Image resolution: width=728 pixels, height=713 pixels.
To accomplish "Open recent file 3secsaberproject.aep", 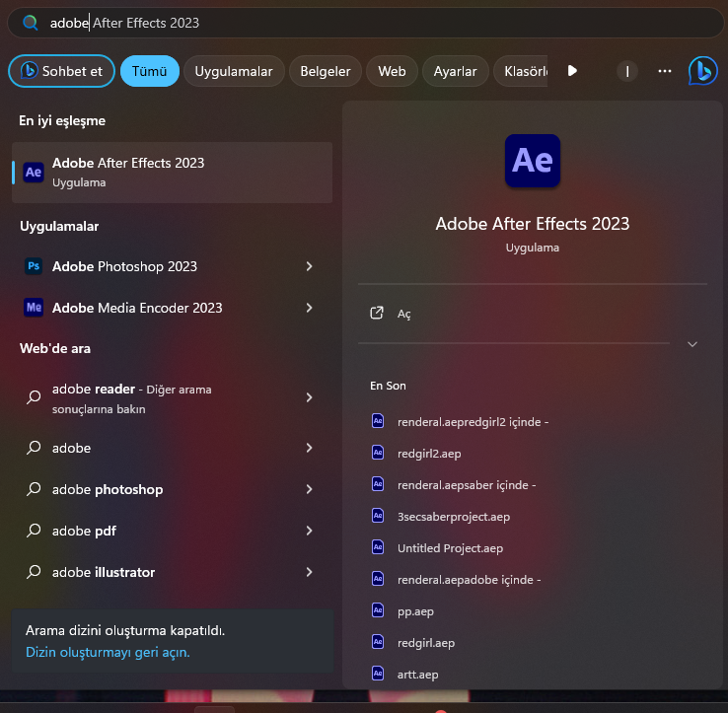I will point(454,516).
